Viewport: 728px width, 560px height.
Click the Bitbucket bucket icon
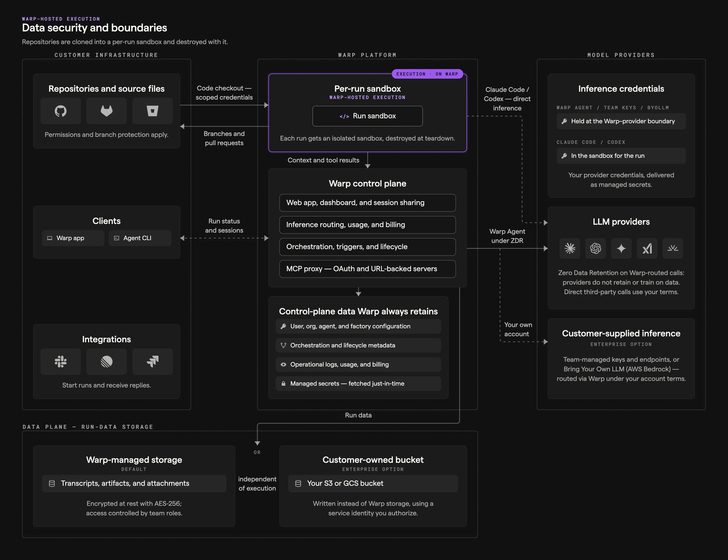click(x=152, y=111)
